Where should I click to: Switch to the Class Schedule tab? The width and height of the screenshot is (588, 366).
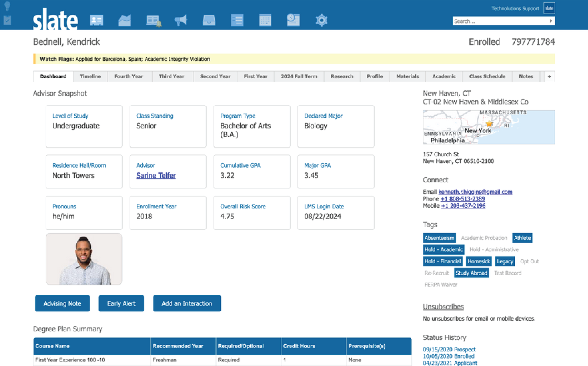tap(487, 76)
